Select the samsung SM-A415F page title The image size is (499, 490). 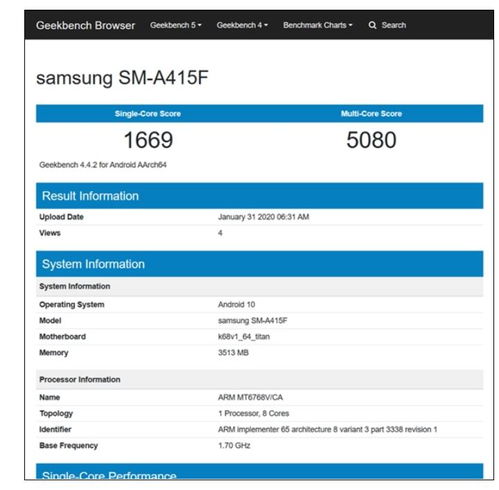[122, 78]
